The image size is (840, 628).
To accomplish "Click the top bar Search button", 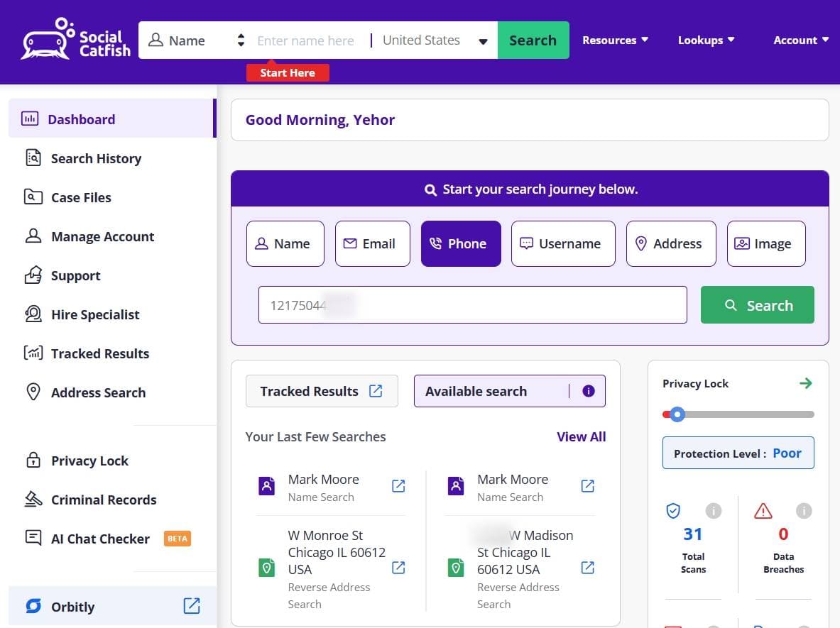I will pyautogui.click(x=533, y=40).
